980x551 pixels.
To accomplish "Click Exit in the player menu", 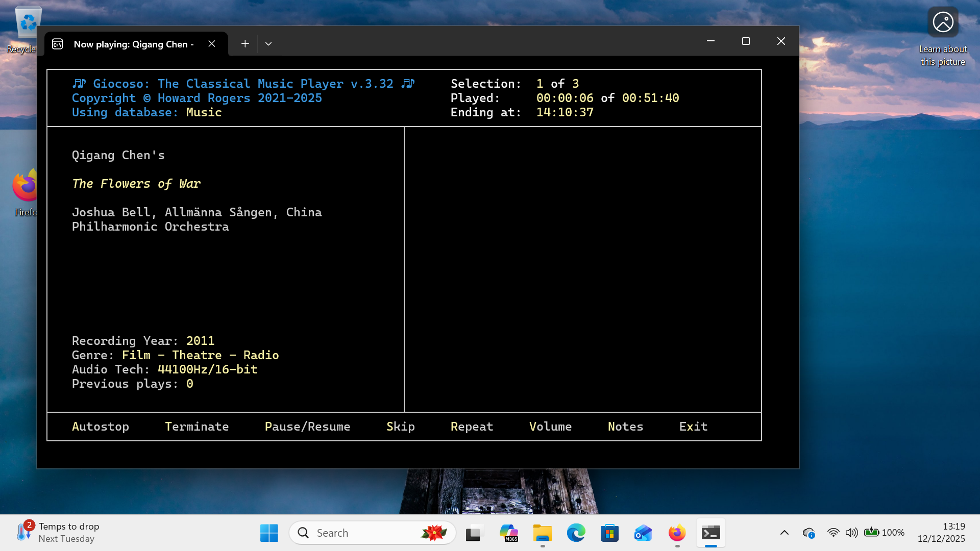I will pyautogui.click(x=693, y=427).
